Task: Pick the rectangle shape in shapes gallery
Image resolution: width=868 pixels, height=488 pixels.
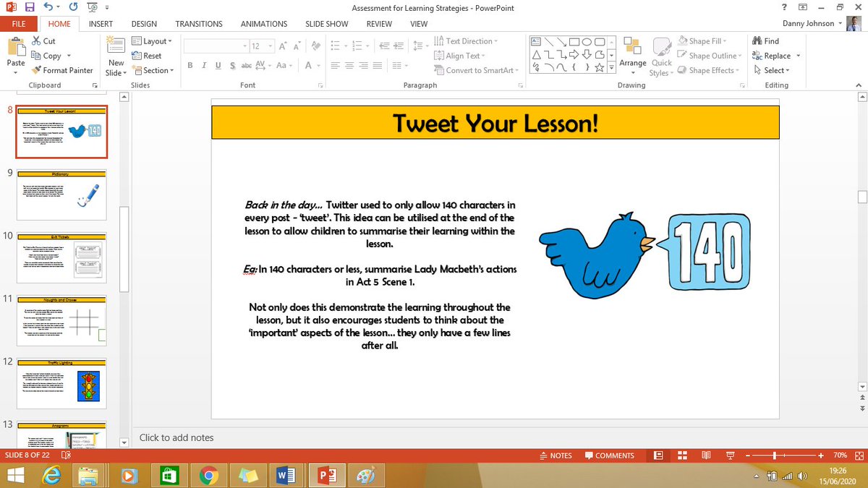Action: pyautogui.click(x=574, y=41)
